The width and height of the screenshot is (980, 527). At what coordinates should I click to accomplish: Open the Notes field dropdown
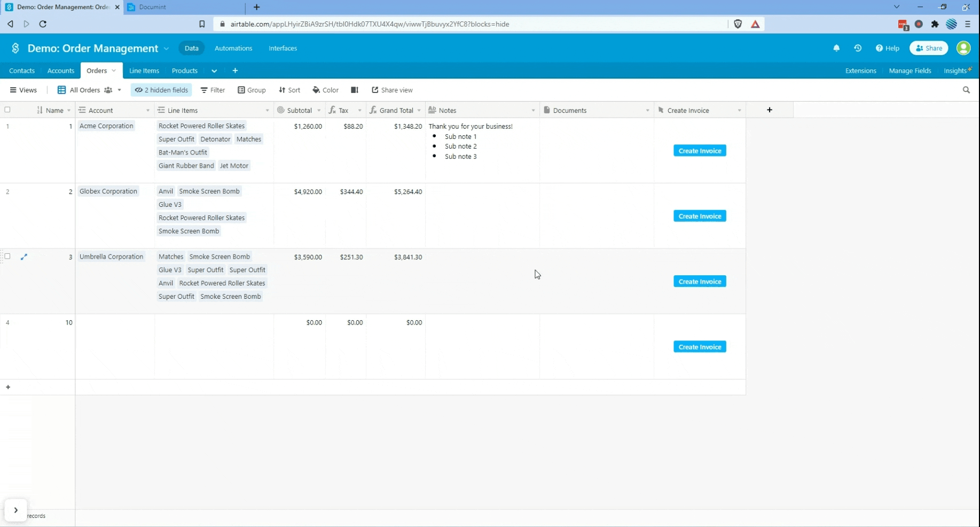533,111
